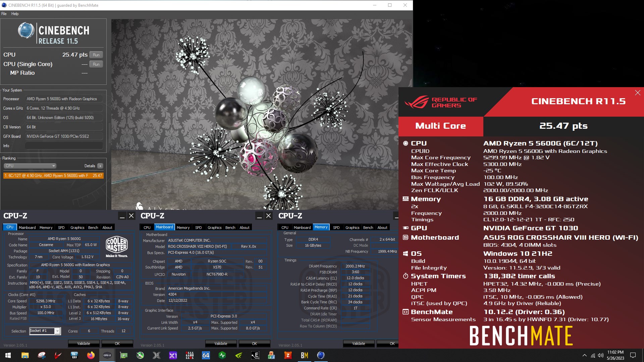The height and width of the screenshot is (362, 644).
Task: Switch to CPU tab in middle CPU-Z
Action: pos(147,228)
